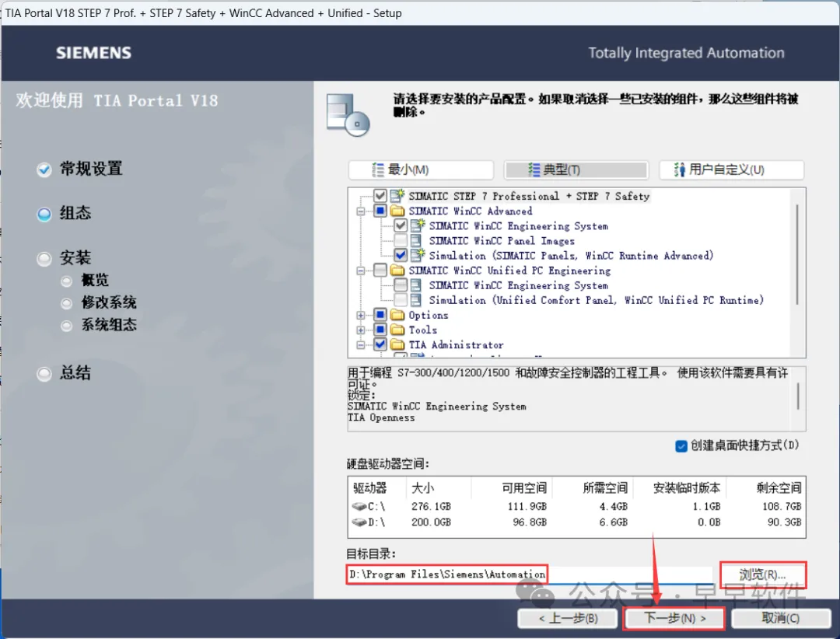
Task: Toggle STEP 7 Professional + Safety checkbox
Action: coord(380,195)
